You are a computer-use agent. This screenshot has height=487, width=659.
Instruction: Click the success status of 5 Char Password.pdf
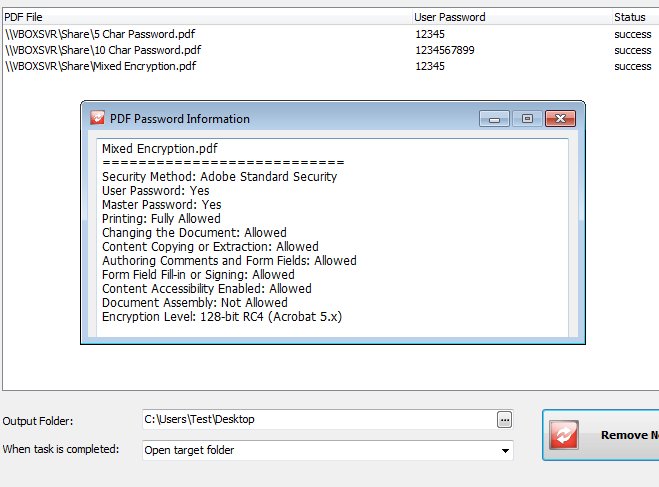pos(633,34)
